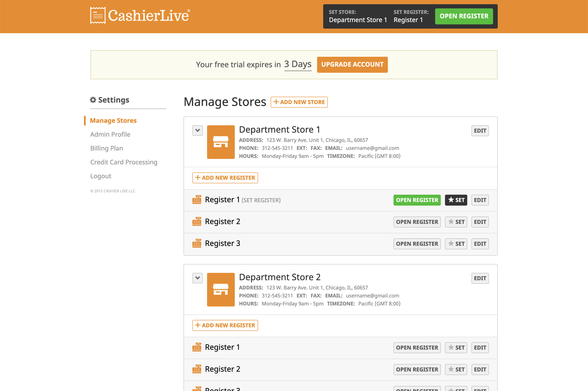Viewport: 588px width, 391px height.
Task: Click Store 1 email username@gmail.com
Action: tap(372, 148)
